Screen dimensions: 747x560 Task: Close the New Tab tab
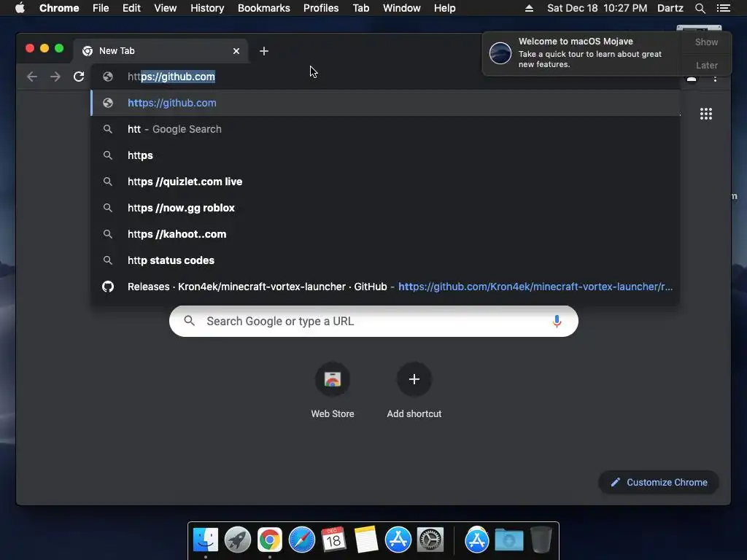[236, 51]
